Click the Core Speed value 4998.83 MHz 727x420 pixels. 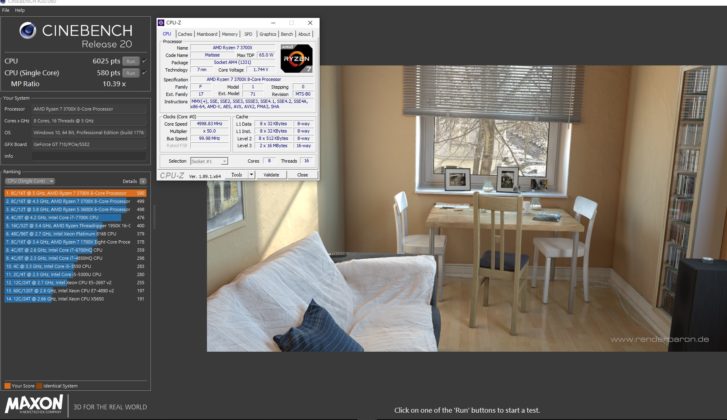point(210,124)
